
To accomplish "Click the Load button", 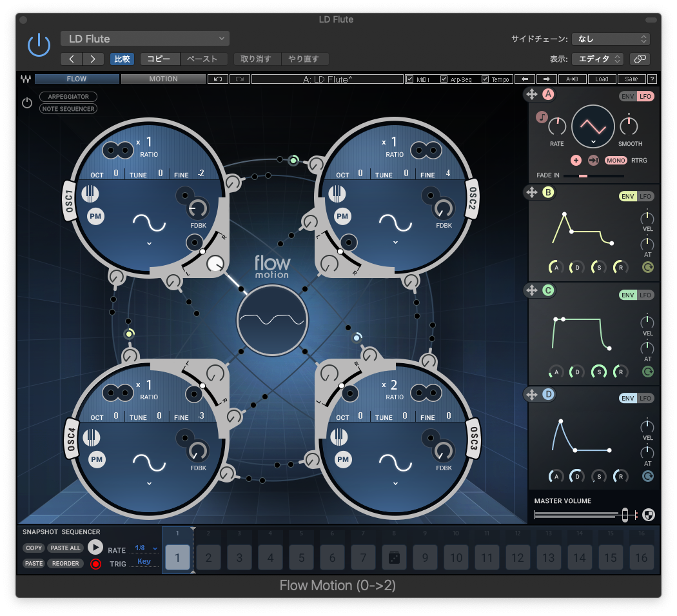I will tap(602, 79).
